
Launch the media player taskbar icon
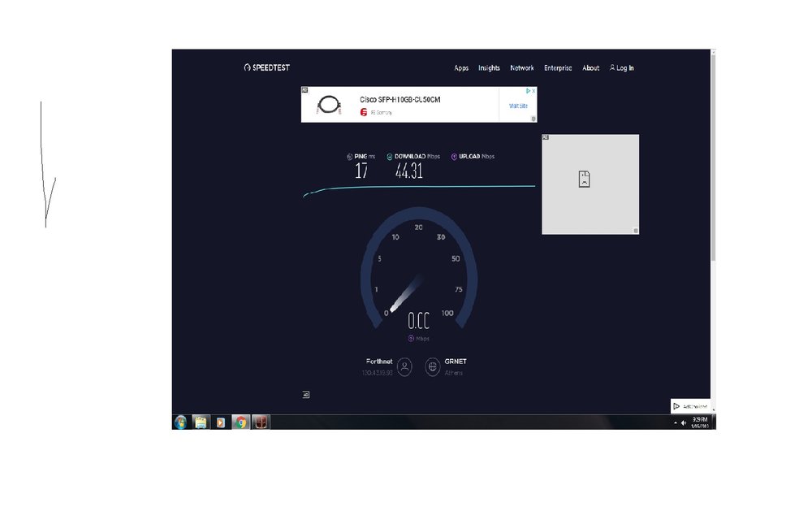220,422
